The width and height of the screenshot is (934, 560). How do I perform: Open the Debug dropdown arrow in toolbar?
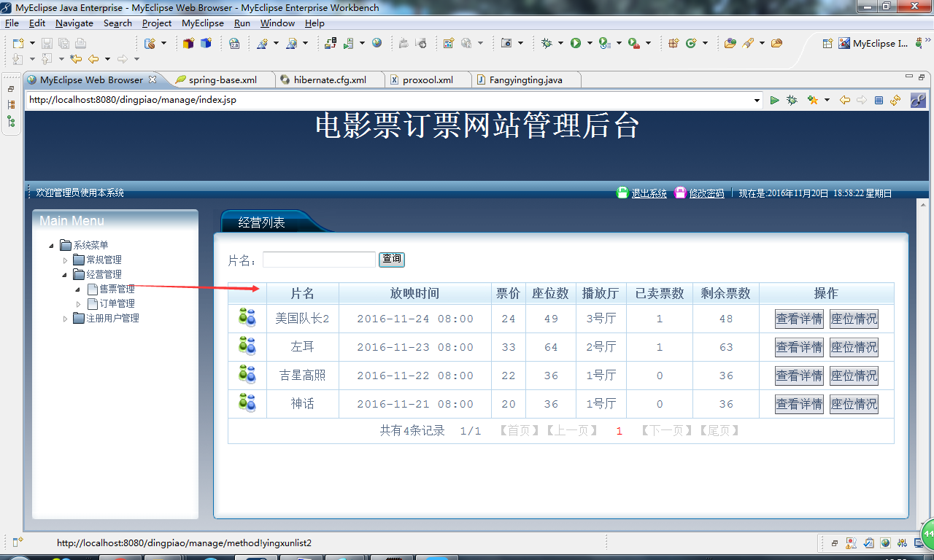click(x=560, y=44)
